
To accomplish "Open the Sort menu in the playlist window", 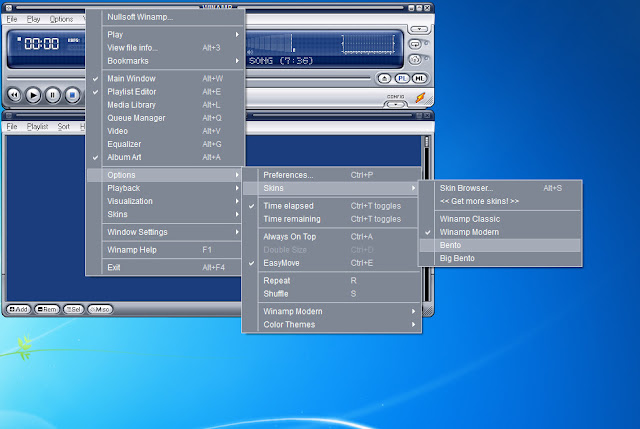I will point(64,127).
